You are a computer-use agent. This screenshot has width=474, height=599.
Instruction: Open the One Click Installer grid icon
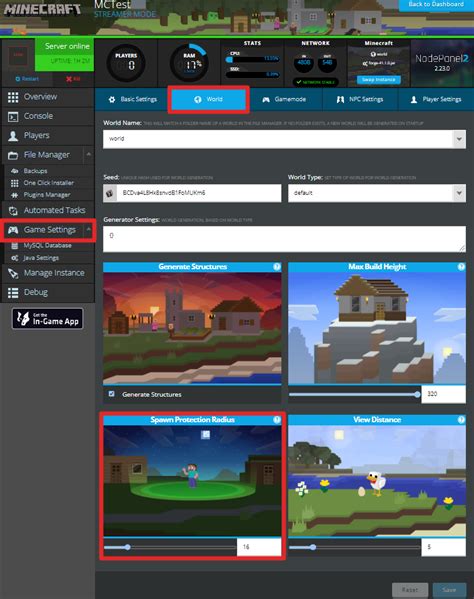[15, 183]
